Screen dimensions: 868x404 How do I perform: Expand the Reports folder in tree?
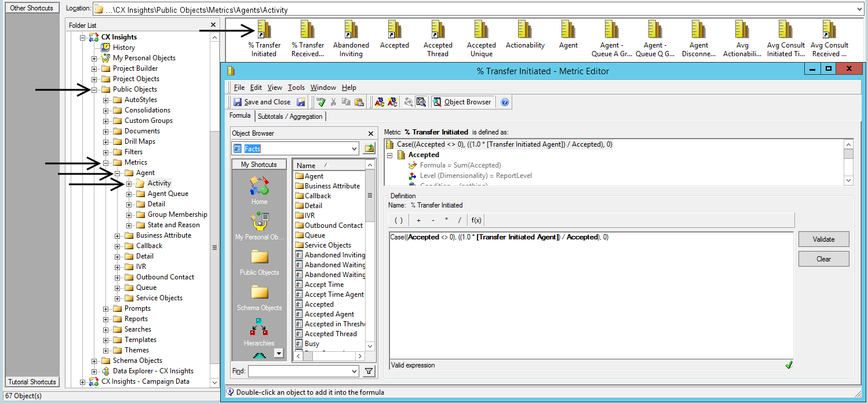click(x=106, y=319)
